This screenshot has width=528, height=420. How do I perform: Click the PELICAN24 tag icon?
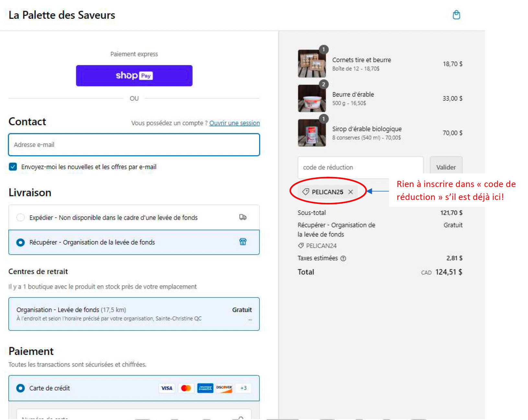point(301,246)
